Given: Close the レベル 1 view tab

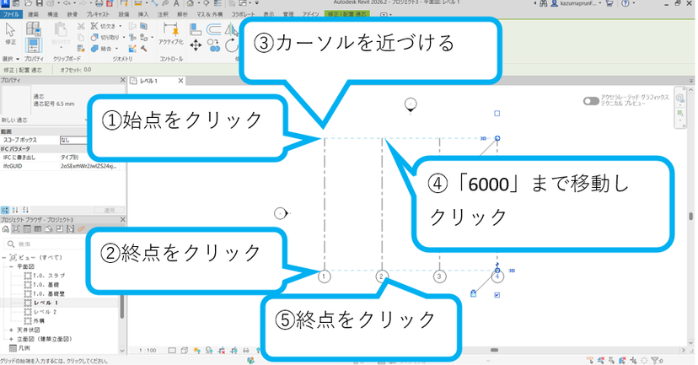Looking at the screenshot, I should pos(181,81).
